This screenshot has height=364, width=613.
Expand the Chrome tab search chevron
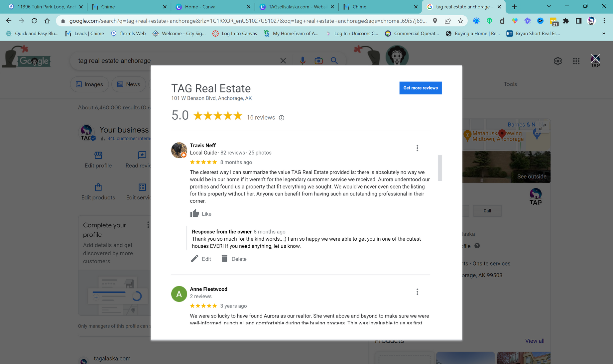click(549, 6)
